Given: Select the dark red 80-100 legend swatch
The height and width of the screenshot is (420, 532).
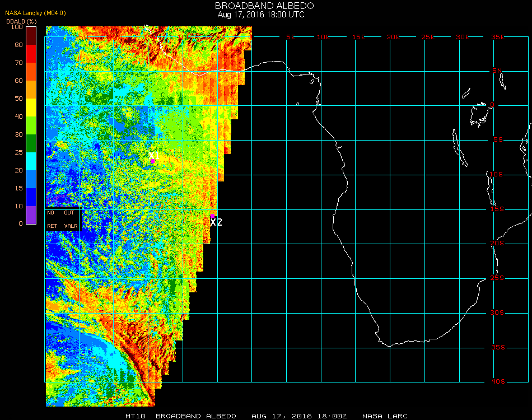Looking at the screenshot, I should 31,35.
